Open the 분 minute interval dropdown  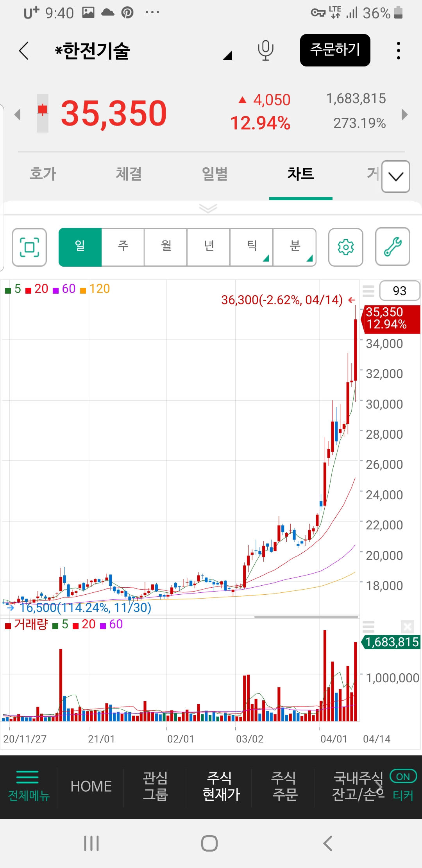tap(295, 247)
